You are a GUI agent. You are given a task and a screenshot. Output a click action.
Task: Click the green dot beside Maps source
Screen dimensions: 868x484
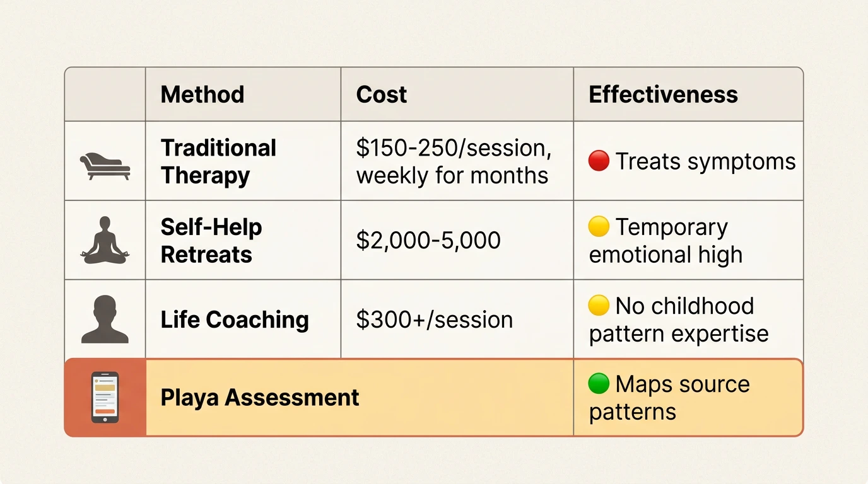[x=599, y=384]
